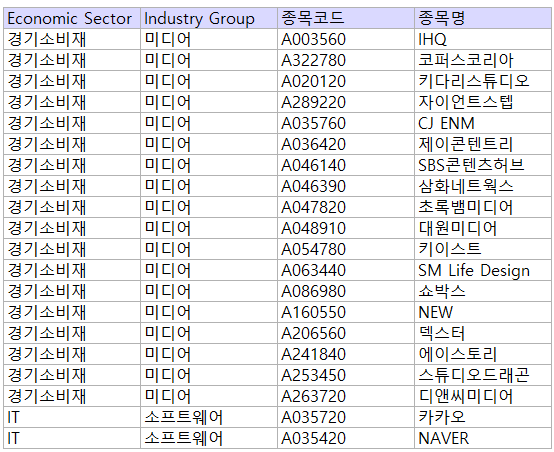The image size is (554, 452).
Task: Select stock code A160550
Action: coord(346,312)
